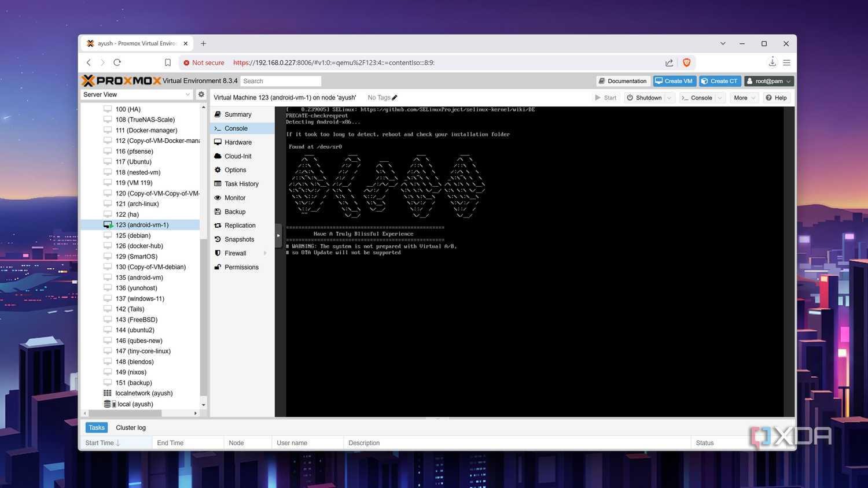868x488 pixels.
Task: Click the browser bookmark icon
Action: click(168, 62)
